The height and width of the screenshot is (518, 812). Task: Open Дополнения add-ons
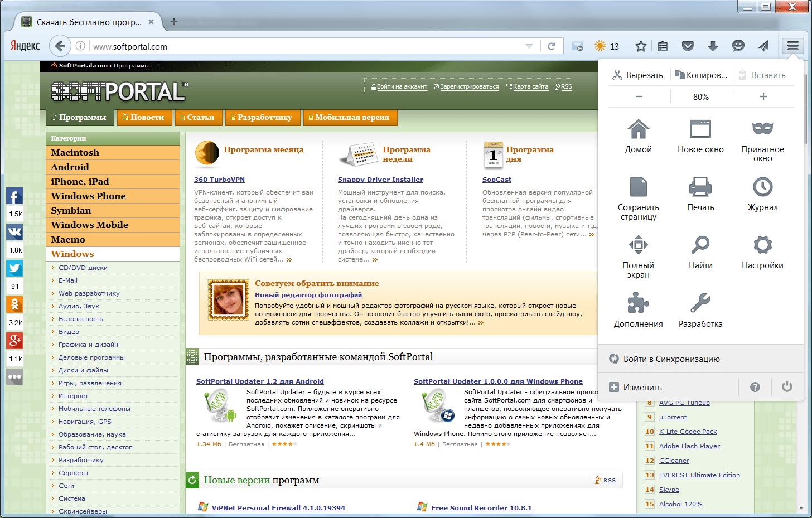[639, 311]
